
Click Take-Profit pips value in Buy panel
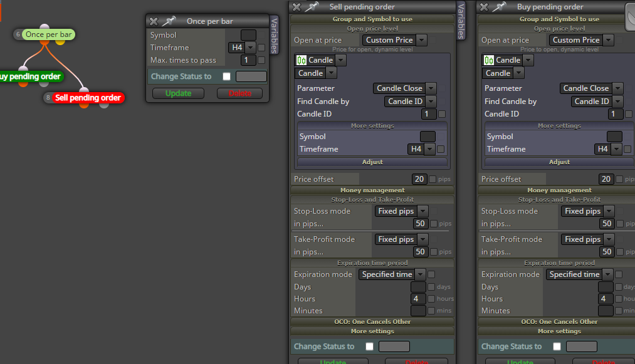(606, 252)
